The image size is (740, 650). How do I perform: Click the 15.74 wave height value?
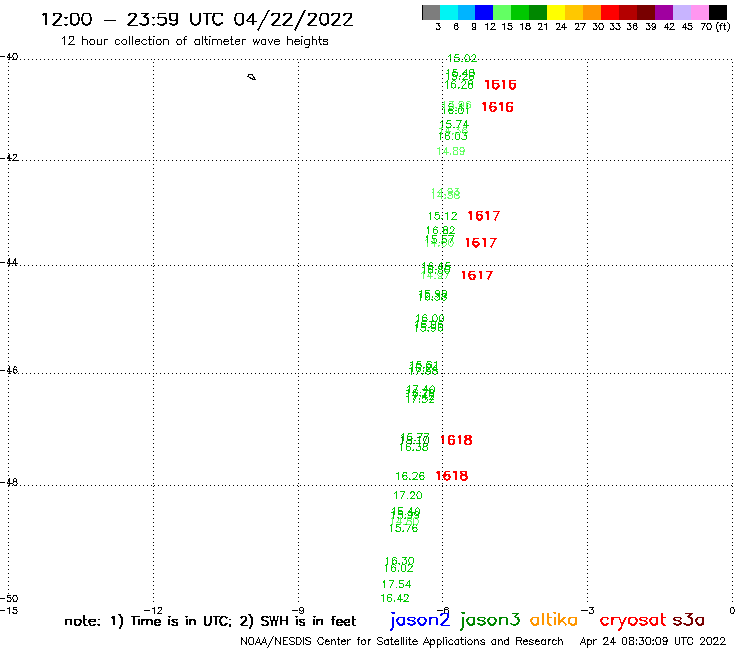click(x=454, y=124)
